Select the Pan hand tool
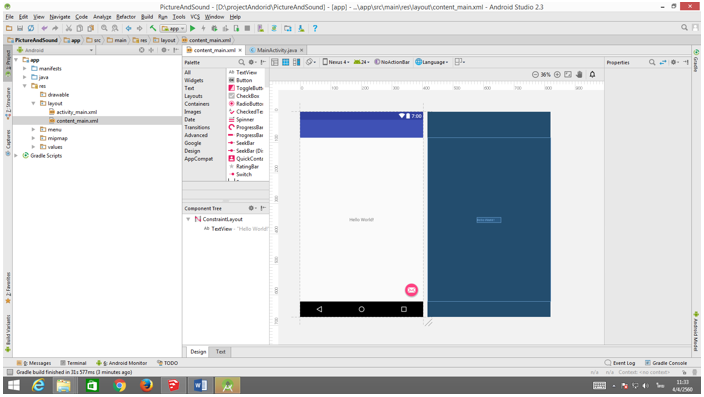The image size is (704, 397). [x=579, y=75]
